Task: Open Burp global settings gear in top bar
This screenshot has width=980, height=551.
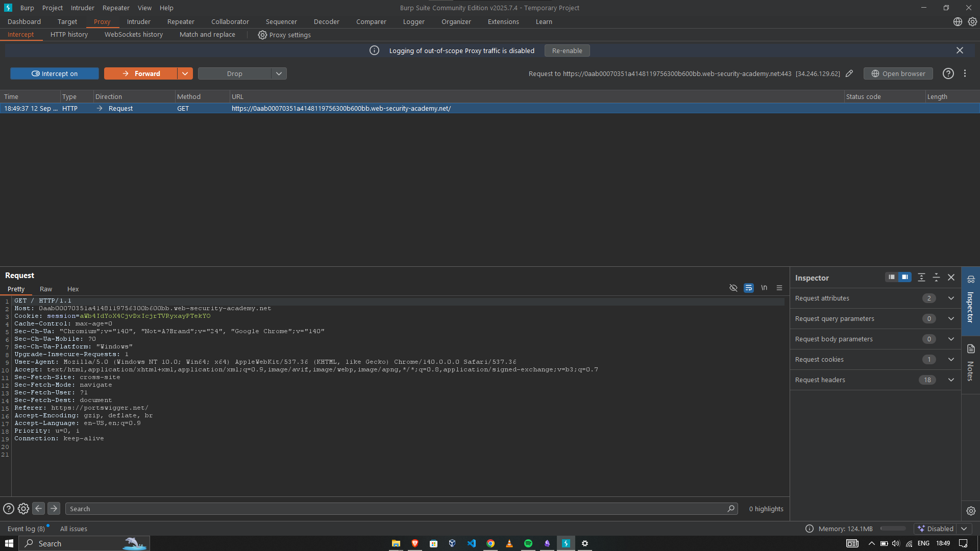Action: point(972,22)
